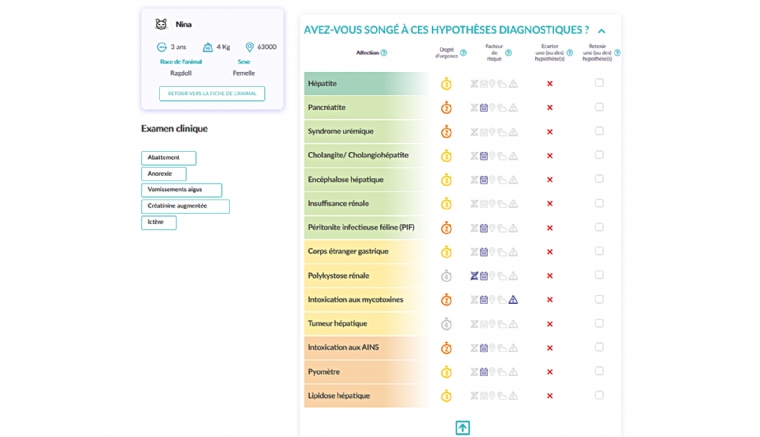Click the help icon beside Degré d'urgence

[463, 53]
